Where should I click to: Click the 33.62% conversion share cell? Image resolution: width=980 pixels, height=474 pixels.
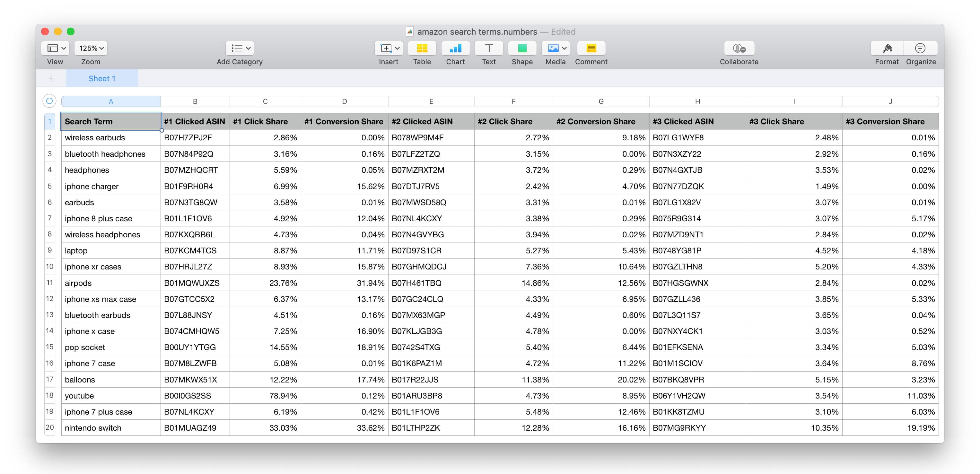344,427
